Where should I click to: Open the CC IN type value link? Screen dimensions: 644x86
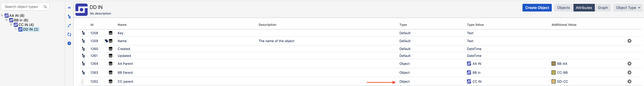477,82
